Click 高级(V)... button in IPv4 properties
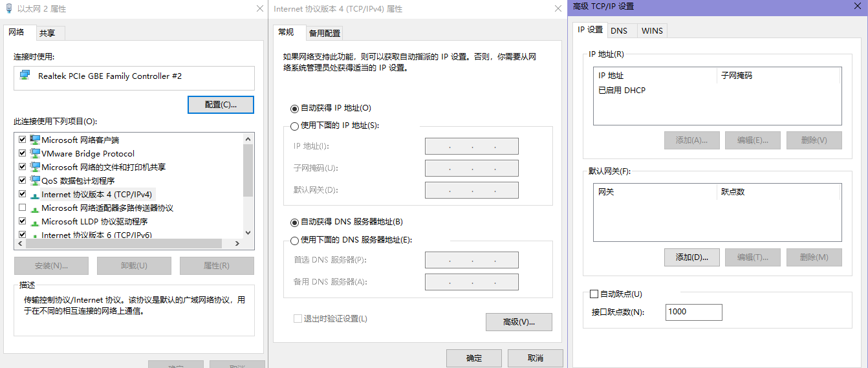The image size is (868, 368). (x=519, y=322)
